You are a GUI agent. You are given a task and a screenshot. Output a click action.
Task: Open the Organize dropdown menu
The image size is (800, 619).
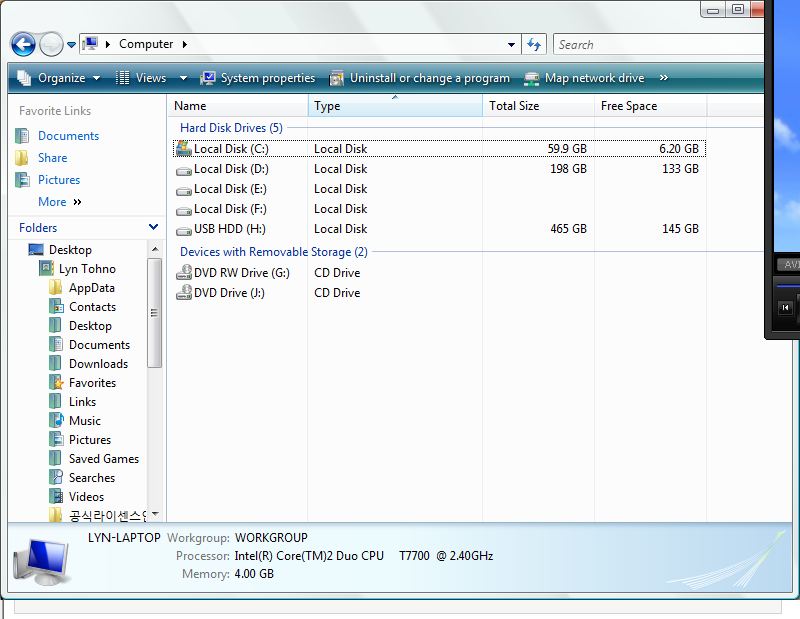coord(59,78)
